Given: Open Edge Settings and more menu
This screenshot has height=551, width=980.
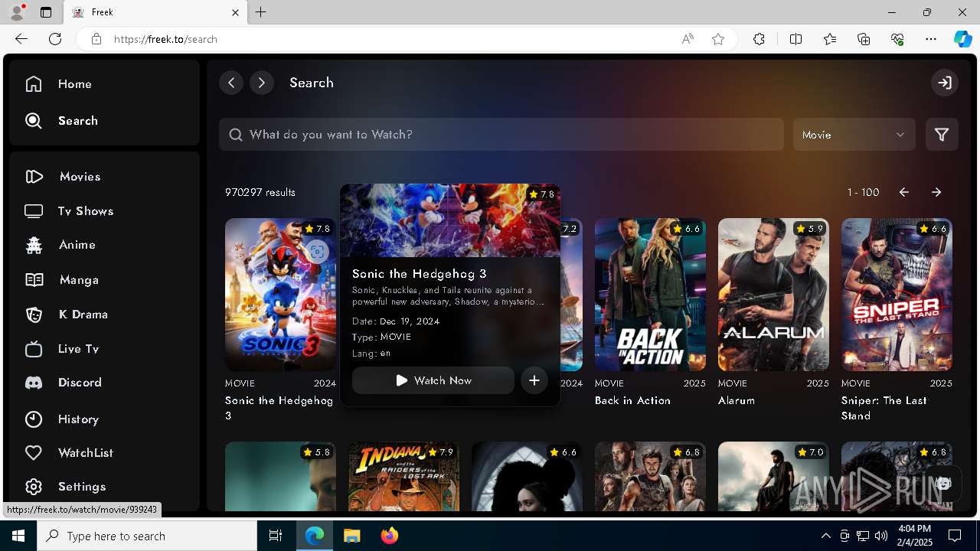Looking at the screenshot, I should (x=931, y=39).
